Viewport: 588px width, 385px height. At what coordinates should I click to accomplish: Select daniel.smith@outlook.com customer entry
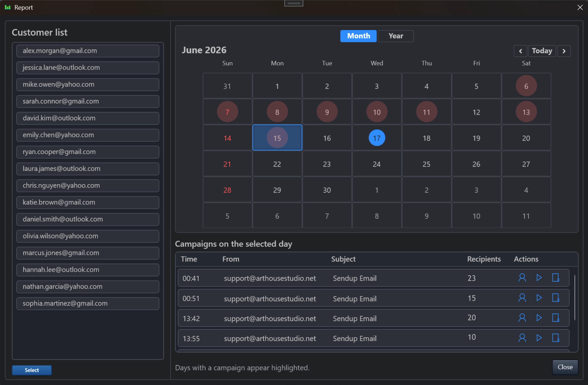88,219
